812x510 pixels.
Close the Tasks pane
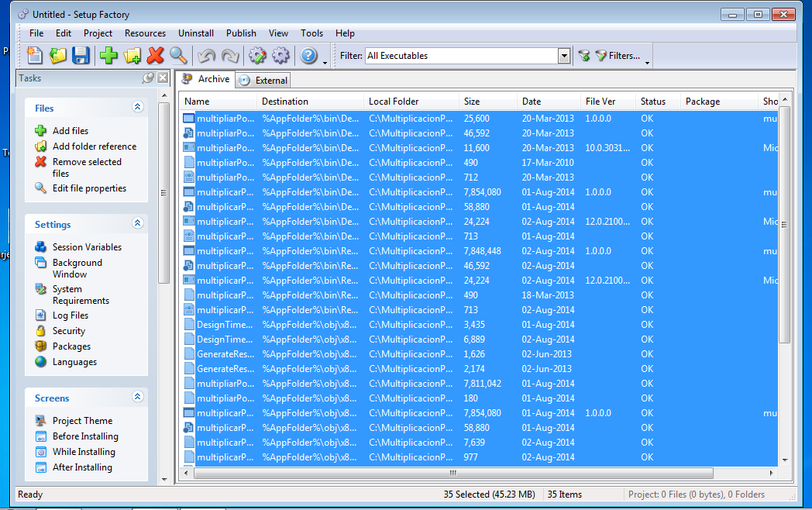(163, 78)
